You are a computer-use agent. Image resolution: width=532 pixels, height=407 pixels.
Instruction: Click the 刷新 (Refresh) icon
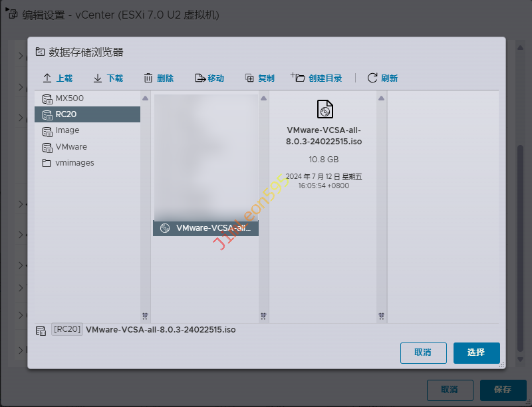point(372,78)
